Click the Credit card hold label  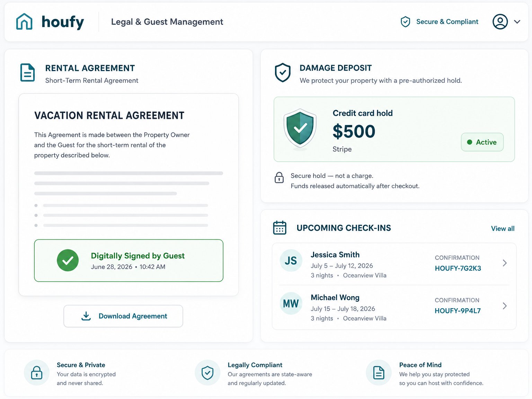[x=363, y=113]
